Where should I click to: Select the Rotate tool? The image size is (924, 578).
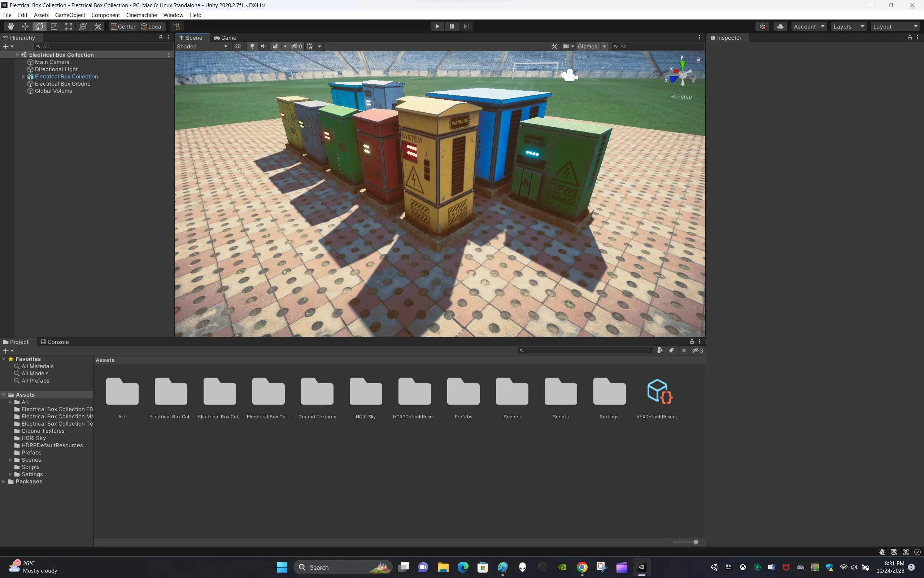[40, 26]
